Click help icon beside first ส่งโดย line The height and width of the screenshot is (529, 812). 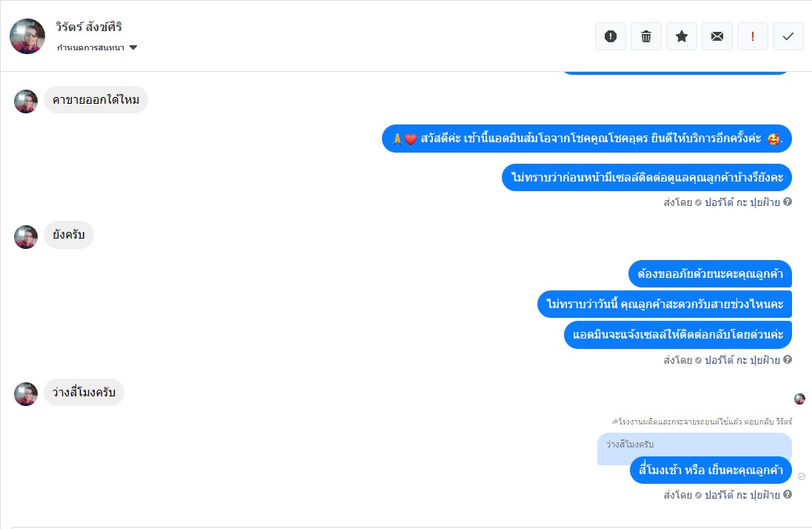coord(787,202)
